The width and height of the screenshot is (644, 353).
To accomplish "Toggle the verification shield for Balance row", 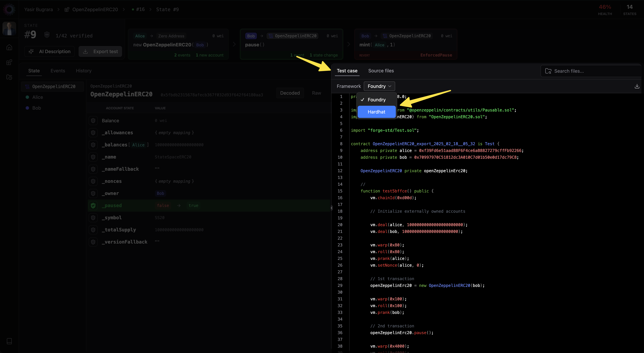I will click(93, 121).
